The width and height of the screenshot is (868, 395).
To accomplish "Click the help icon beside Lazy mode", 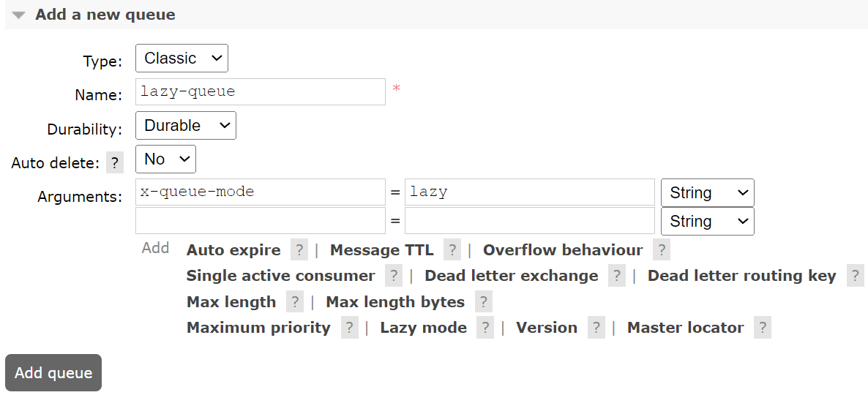I will tap(485, 328).
